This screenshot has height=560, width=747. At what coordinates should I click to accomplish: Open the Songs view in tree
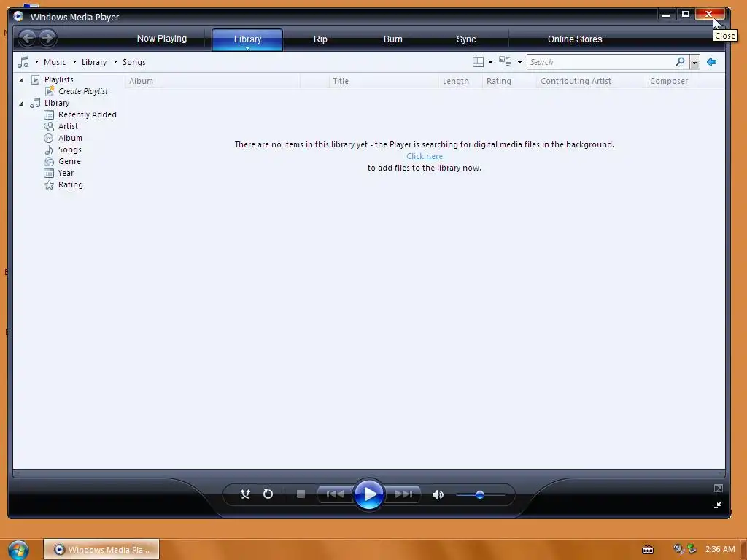pos(69,149)
